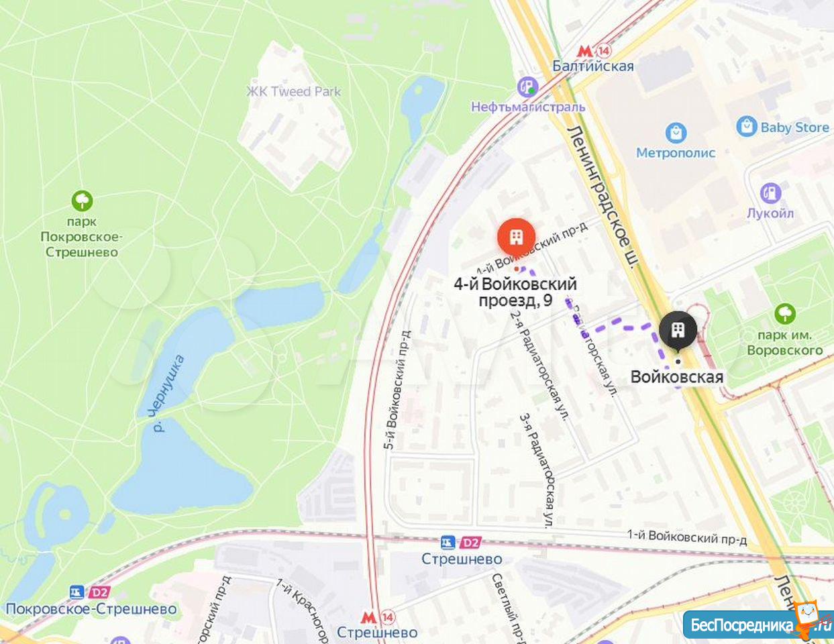
Task: Click the Baby Store shop icon
Action: point(746,126)
